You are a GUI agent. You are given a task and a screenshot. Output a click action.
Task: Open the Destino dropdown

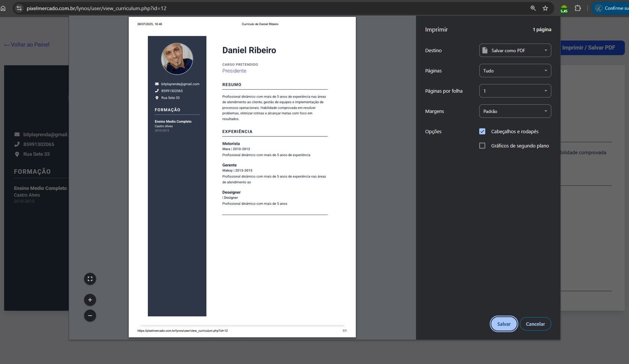pos(515,50)
